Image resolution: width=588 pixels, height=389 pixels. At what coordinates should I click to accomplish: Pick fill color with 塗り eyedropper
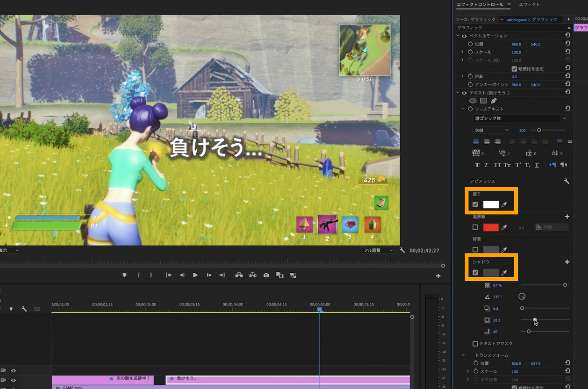[x=505, y=204]
